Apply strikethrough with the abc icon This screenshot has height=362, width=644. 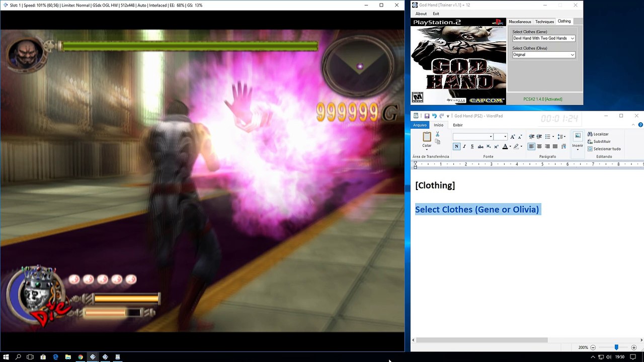(x=480, y=146)
